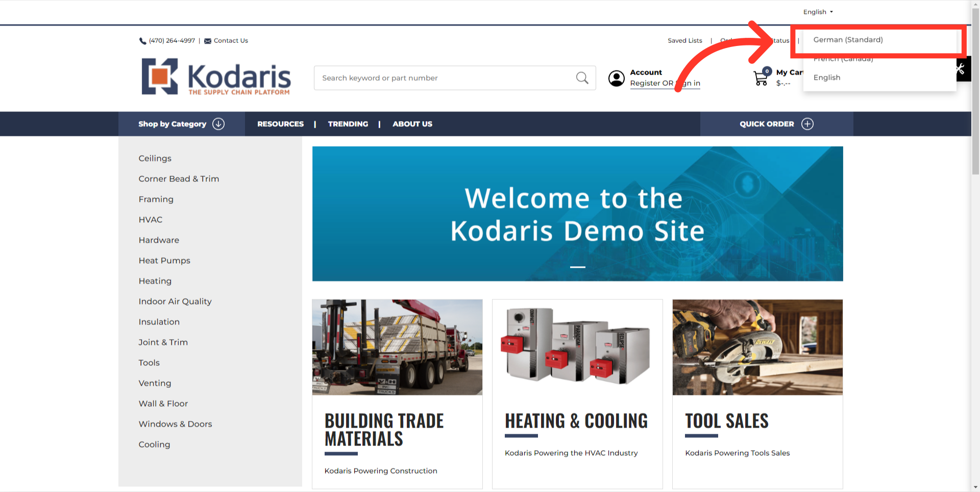The image size is (980, 492).
Task: Open the RESOURCES menu
Action: click(x=280, y=124)
